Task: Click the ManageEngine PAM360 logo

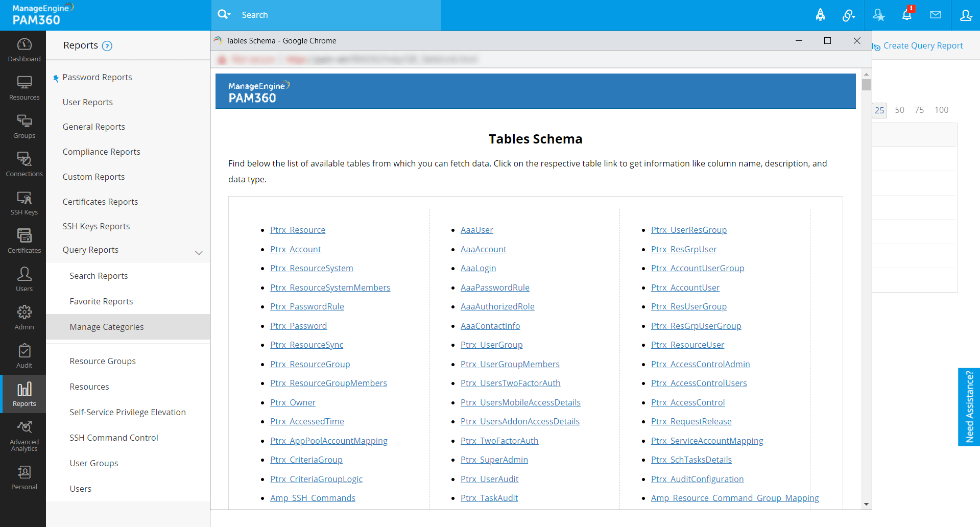Action: [43, 14]
